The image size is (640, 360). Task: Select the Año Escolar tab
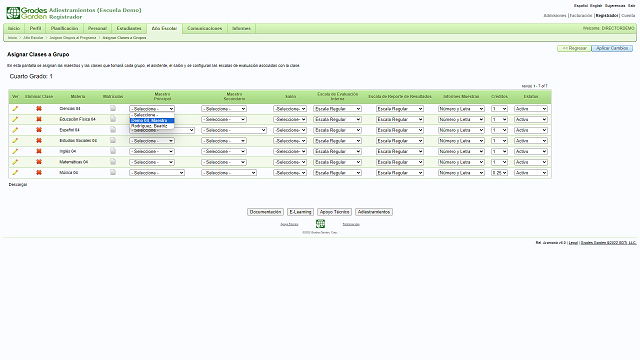(164, 29)
